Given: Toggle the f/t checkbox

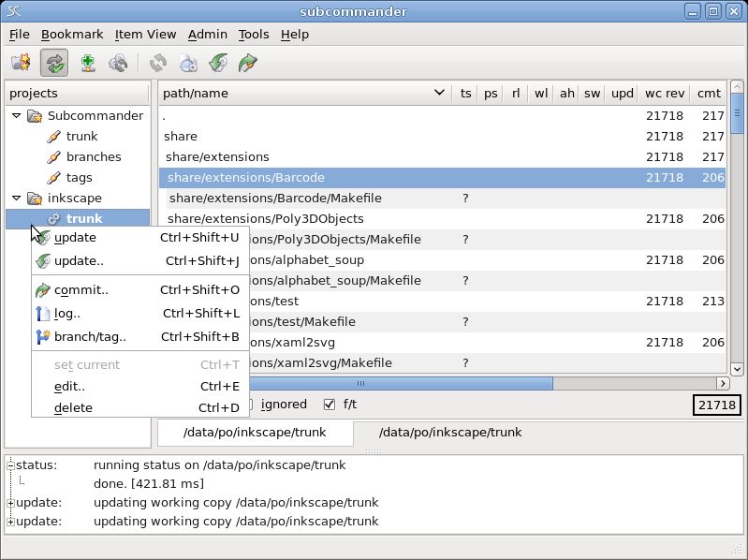Looking at the screenshot, I should point(330,405).
